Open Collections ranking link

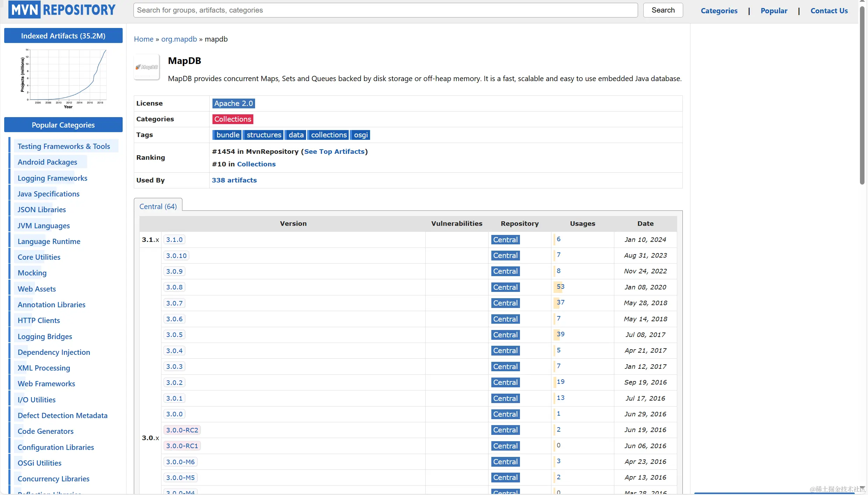(256, 164)
